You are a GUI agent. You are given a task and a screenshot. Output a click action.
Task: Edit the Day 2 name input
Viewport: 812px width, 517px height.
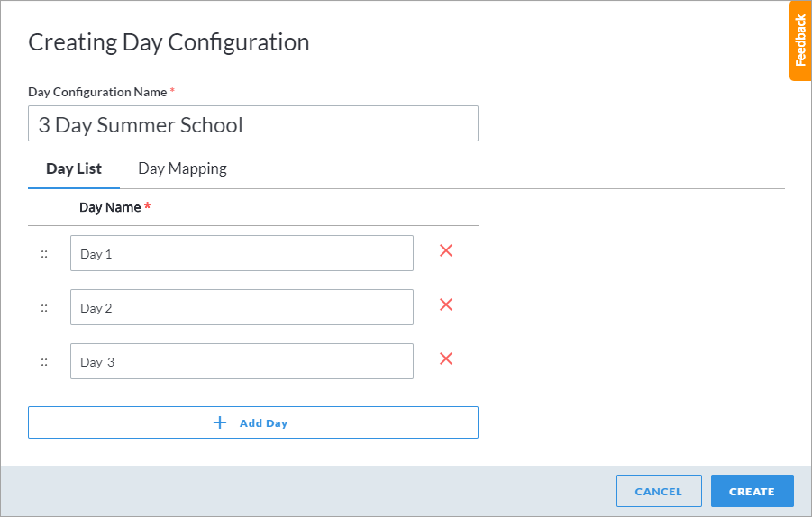[242, 307]
